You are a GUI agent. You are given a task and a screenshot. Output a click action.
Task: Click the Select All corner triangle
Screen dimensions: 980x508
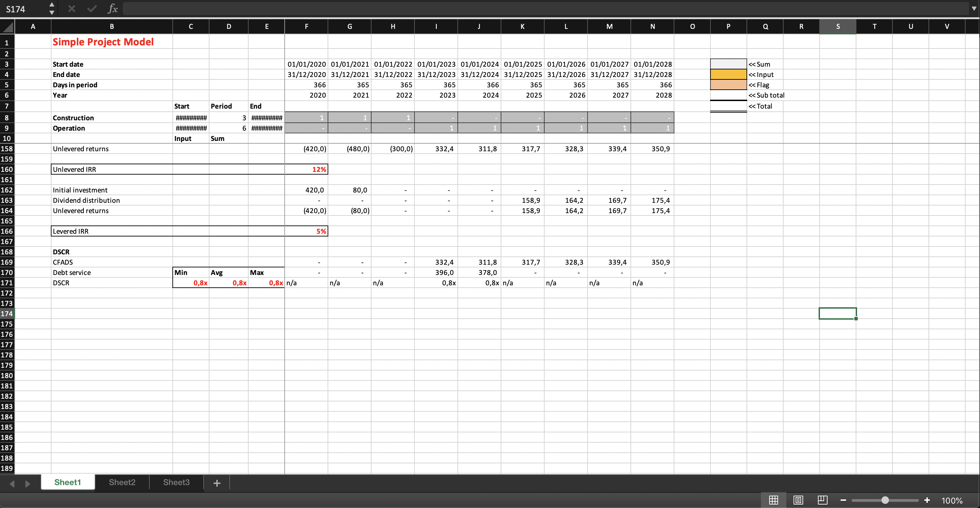[8, 27]
